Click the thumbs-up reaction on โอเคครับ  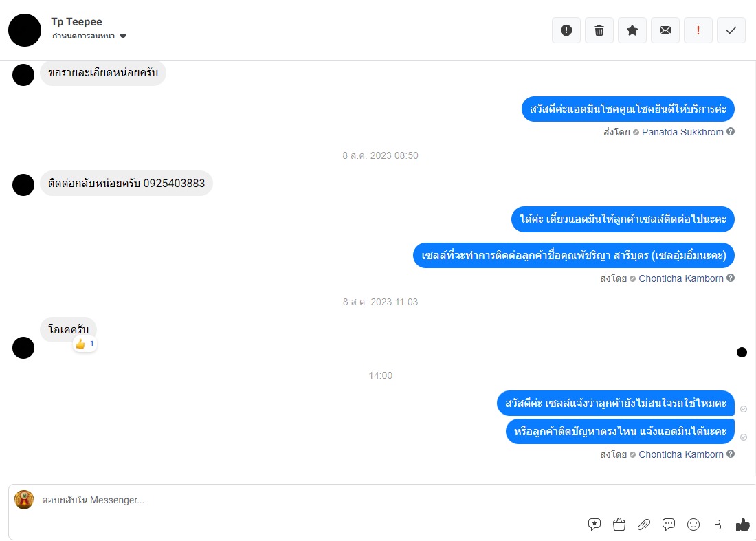pyautogui.click(x=85, y=344)
